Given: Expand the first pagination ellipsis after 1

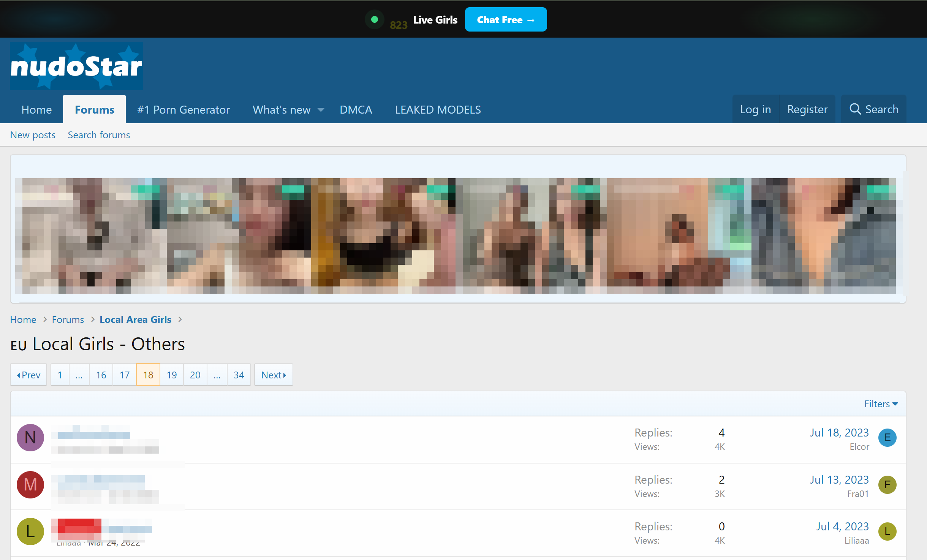Looking at the screenshot, I should coord(79,375).
